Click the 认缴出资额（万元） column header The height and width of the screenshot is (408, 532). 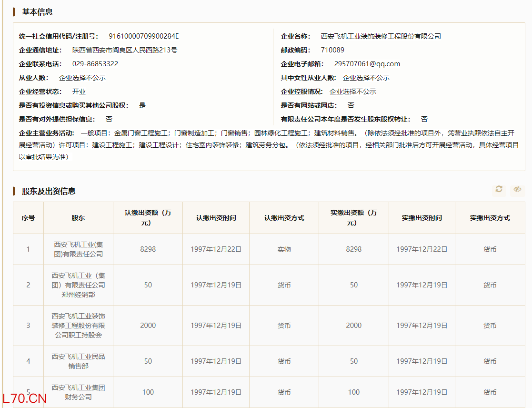148,218
